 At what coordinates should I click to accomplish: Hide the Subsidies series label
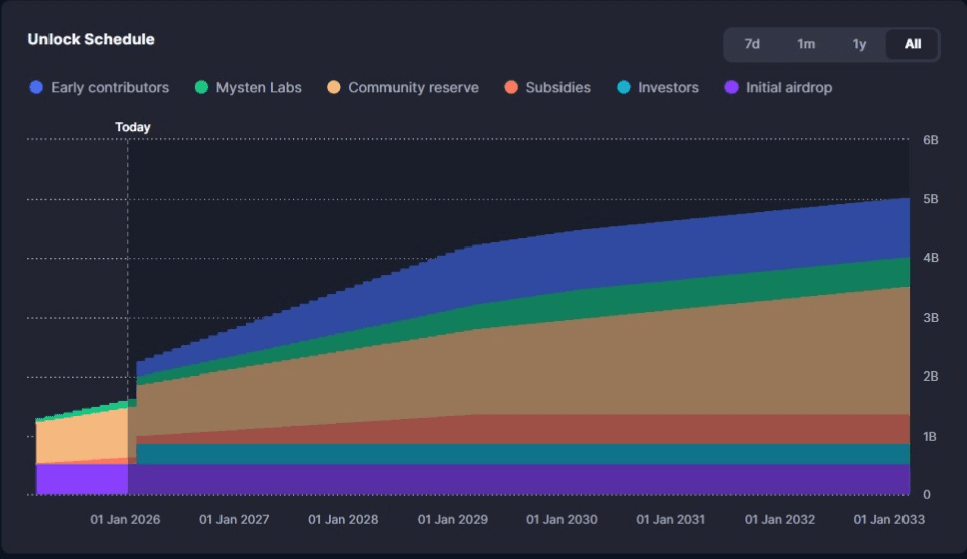click(x=559, y=88)
